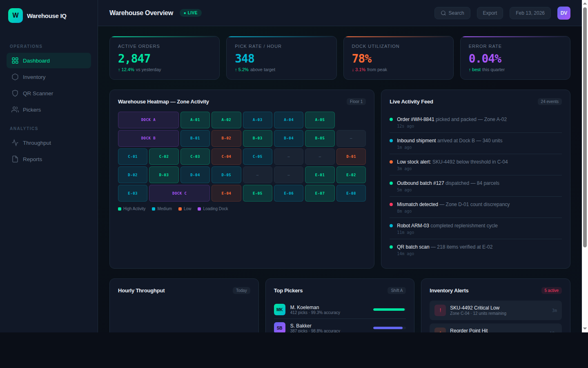Click the Export button

(x=490, y=13)
